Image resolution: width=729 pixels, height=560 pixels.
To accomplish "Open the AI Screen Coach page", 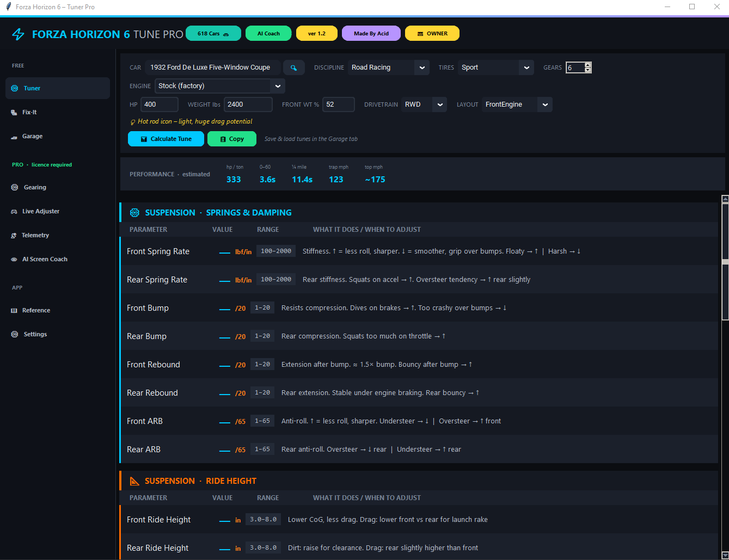I will click(58, 259).
